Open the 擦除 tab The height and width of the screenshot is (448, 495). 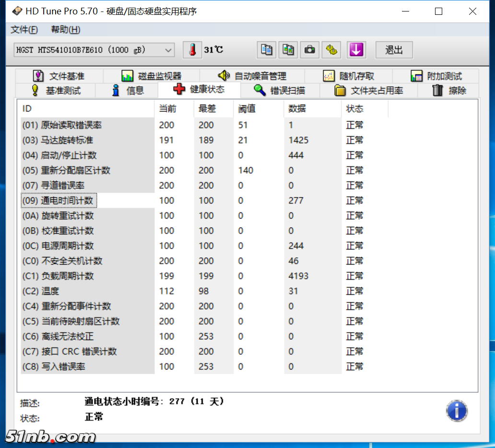tap(448, 90)
